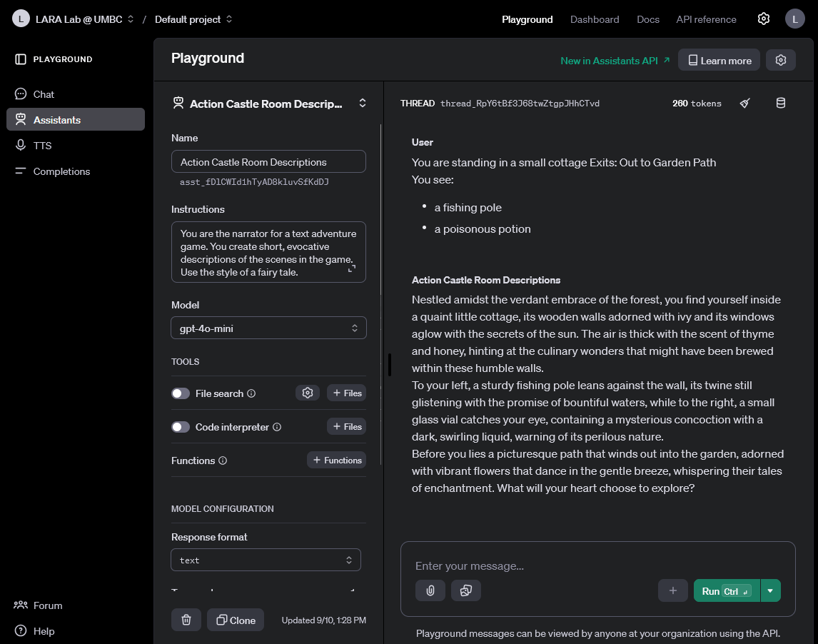The width and height of the screenshot is (818, 644).
Task: Open the API reference tab
Action: point(707,19)
